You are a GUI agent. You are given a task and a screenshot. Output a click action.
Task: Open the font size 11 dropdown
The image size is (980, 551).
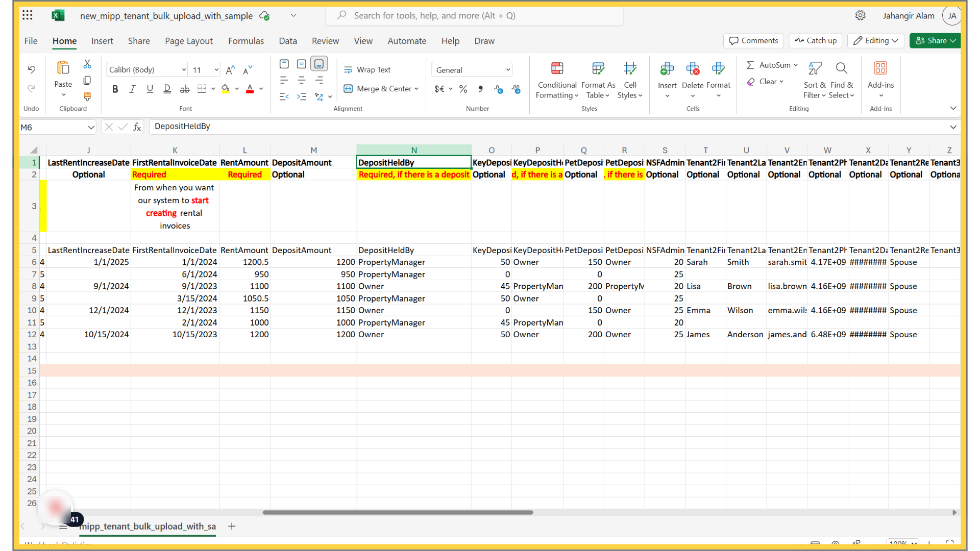[x=216, y=70]
